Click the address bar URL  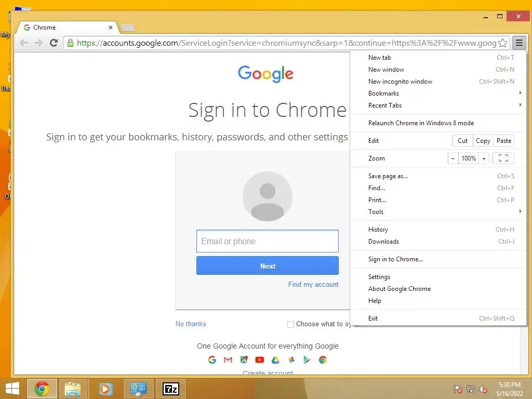click(286, 43)
